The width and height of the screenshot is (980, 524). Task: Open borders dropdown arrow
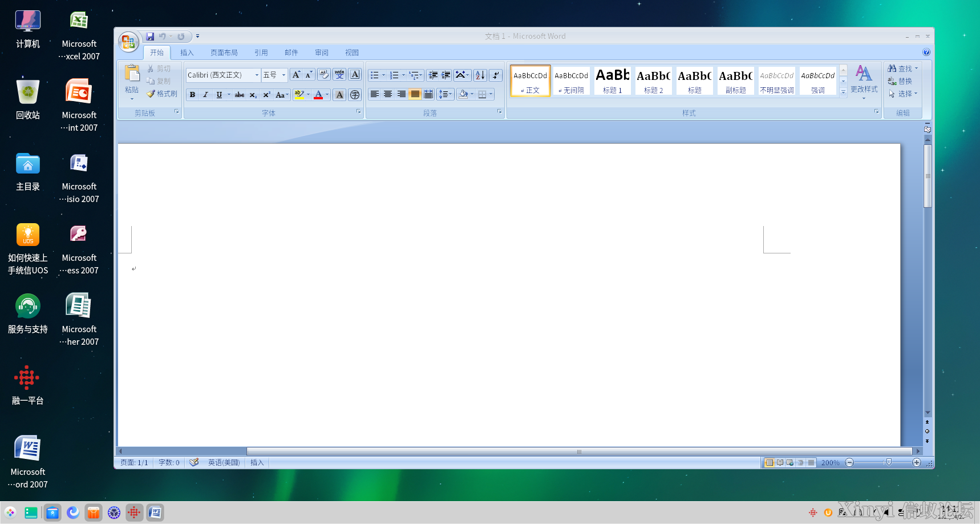point(491,94)
